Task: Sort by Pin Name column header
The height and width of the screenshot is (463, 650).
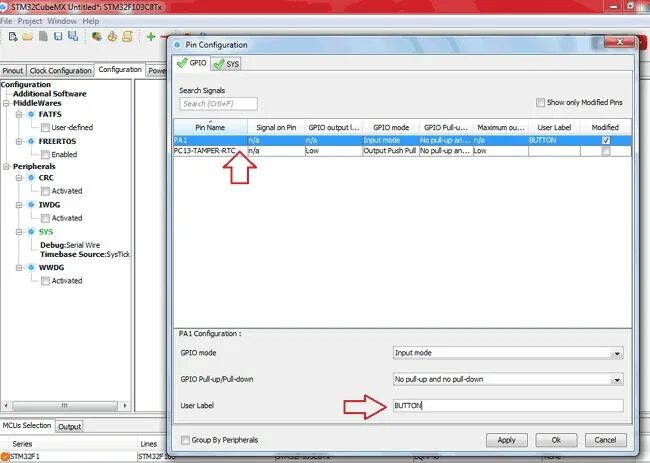Action: pyautogui.click(x=210, y=127)
